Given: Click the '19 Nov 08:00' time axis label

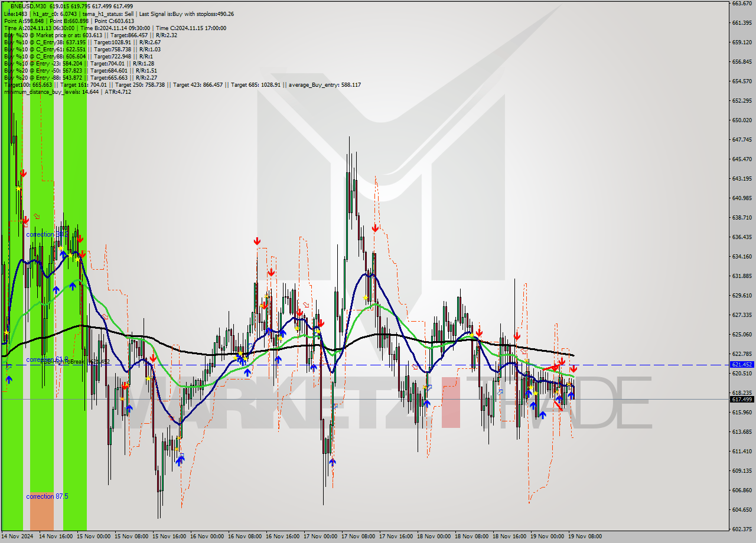Looking at the screenshot, I should click(585, 537).
